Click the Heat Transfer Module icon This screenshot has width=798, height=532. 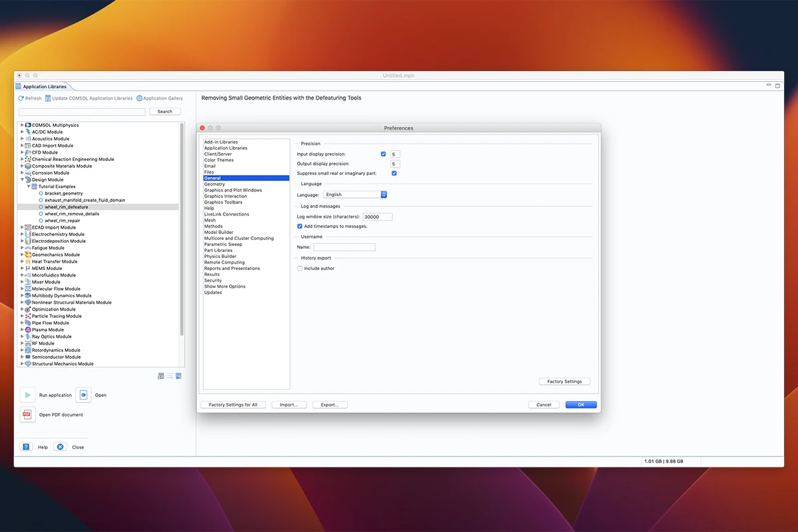(x=27, y=261)
